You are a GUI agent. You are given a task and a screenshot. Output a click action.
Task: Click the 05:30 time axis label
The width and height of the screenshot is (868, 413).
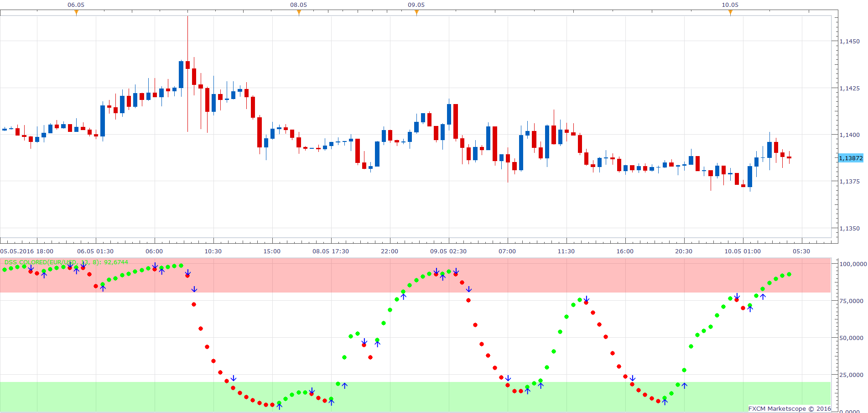[x=801, y=251]
